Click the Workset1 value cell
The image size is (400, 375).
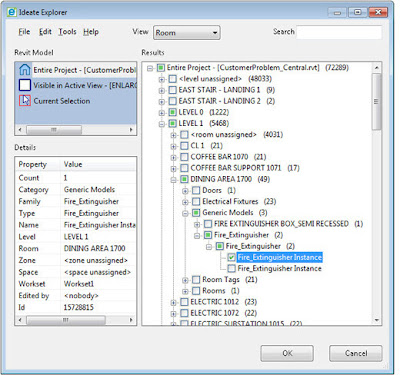pyautogui.click(x=79, y=284)
